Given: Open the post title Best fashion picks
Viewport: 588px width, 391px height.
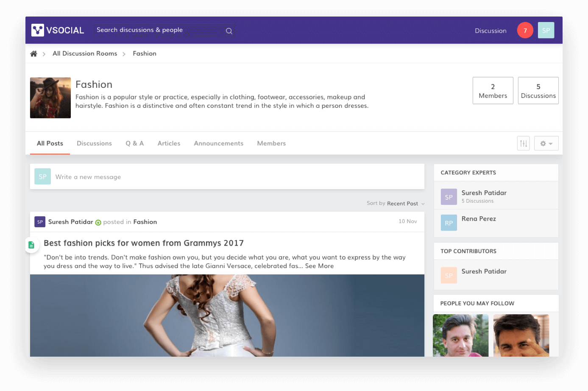Looking at the screenshot, I should (144, 243).
